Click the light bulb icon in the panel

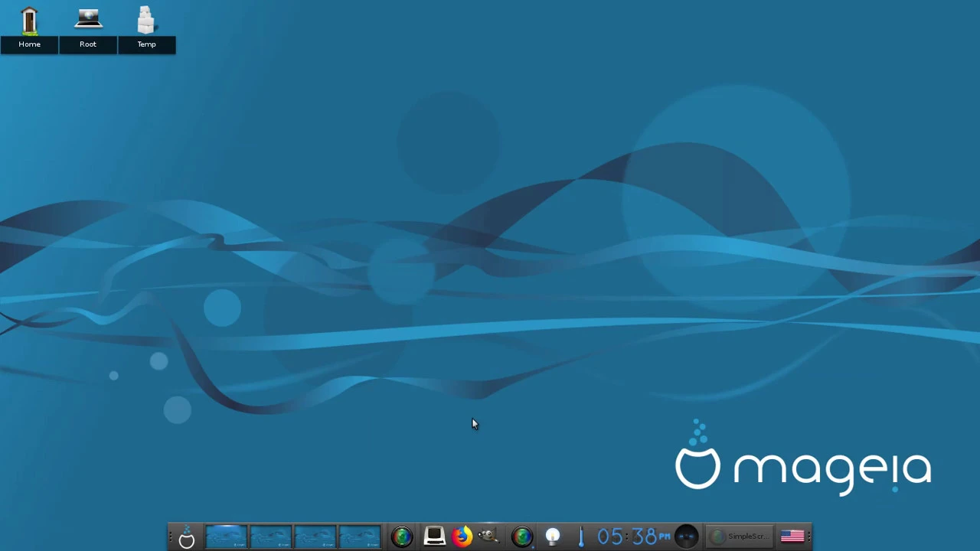pos(552,537)
